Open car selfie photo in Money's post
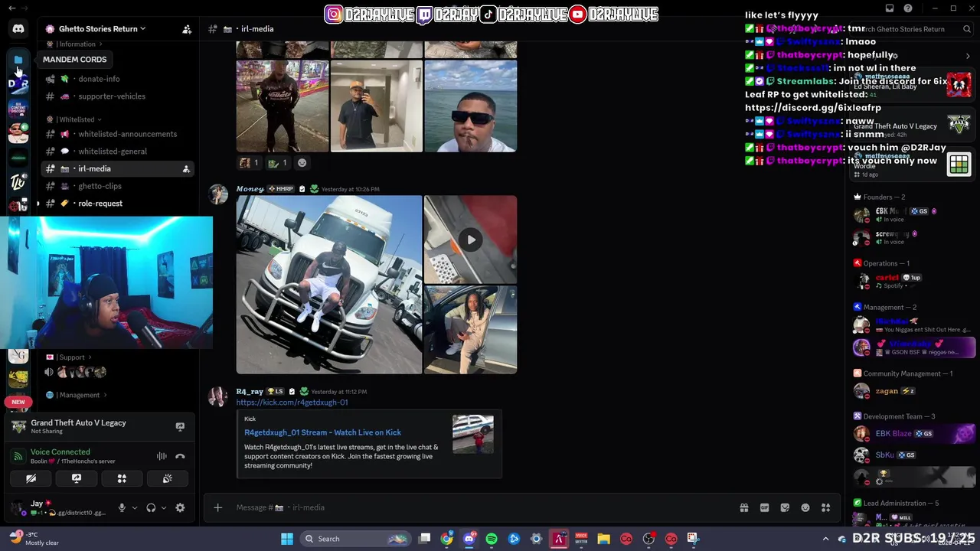The width and height of the screenshot is (980, 551). click(471, 330)
